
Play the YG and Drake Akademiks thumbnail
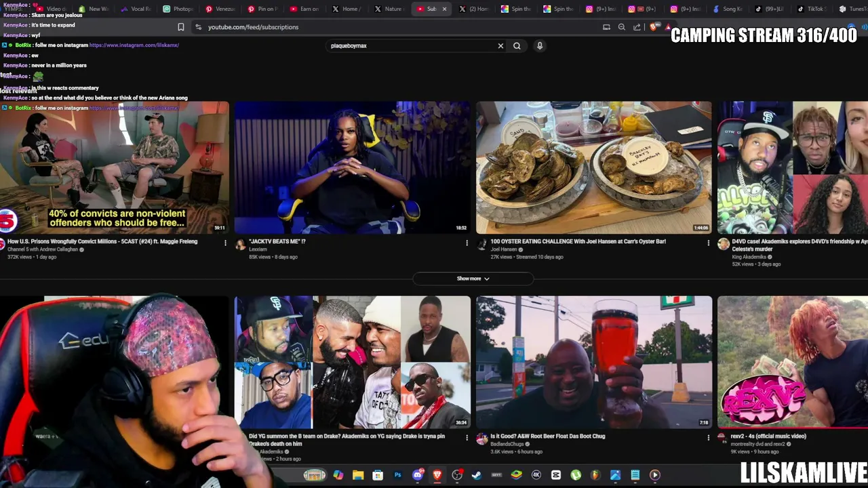click(x=352, y=362)
